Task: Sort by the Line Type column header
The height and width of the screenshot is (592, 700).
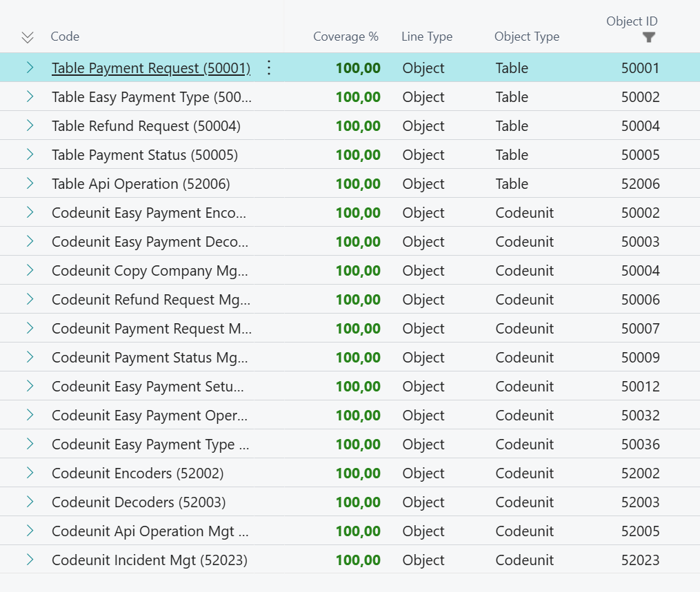Action: [x=427, y=37]
